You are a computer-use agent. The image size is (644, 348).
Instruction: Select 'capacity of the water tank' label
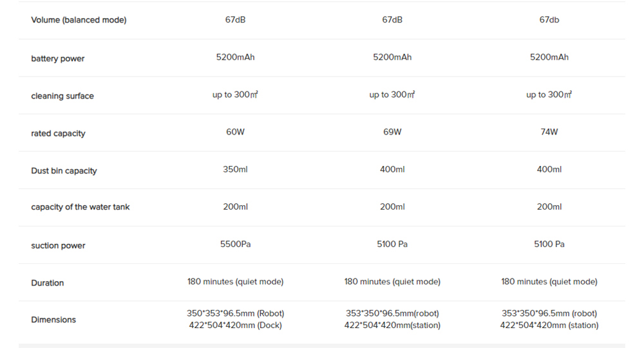coord(80,207)
